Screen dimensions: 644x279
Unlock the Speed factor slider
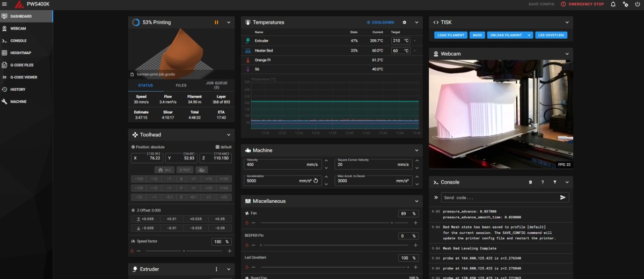(x=132, y=251)
